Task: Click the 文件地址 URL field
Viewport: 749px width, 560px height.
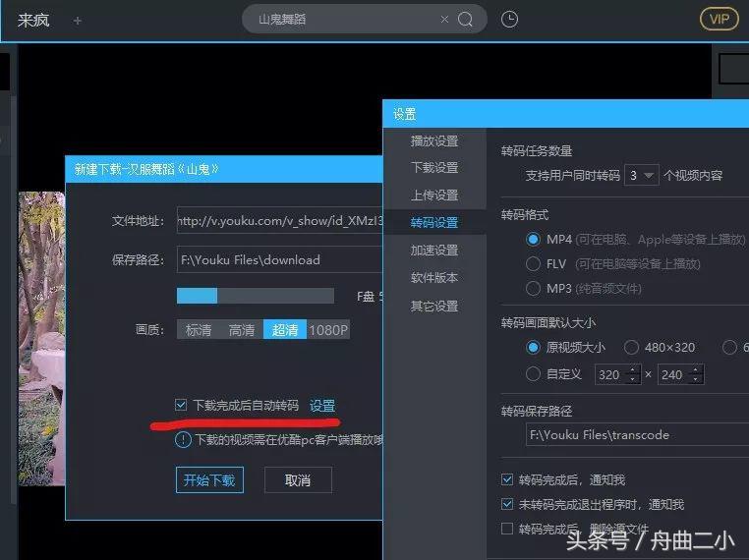Action: [x=280, y=220]
